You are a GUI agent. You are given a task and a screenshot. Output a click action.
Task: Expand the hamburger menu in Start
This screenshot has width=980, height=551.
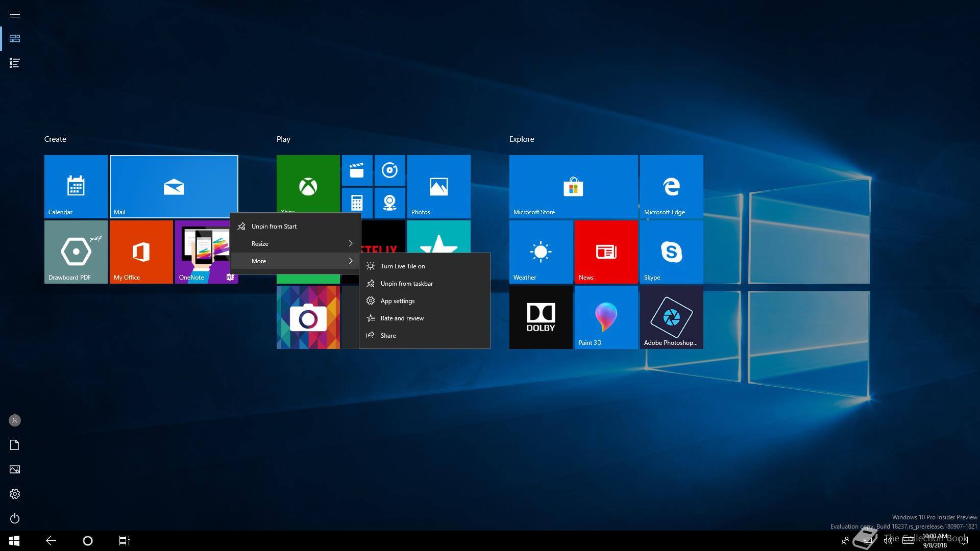[x=15, y=14]
